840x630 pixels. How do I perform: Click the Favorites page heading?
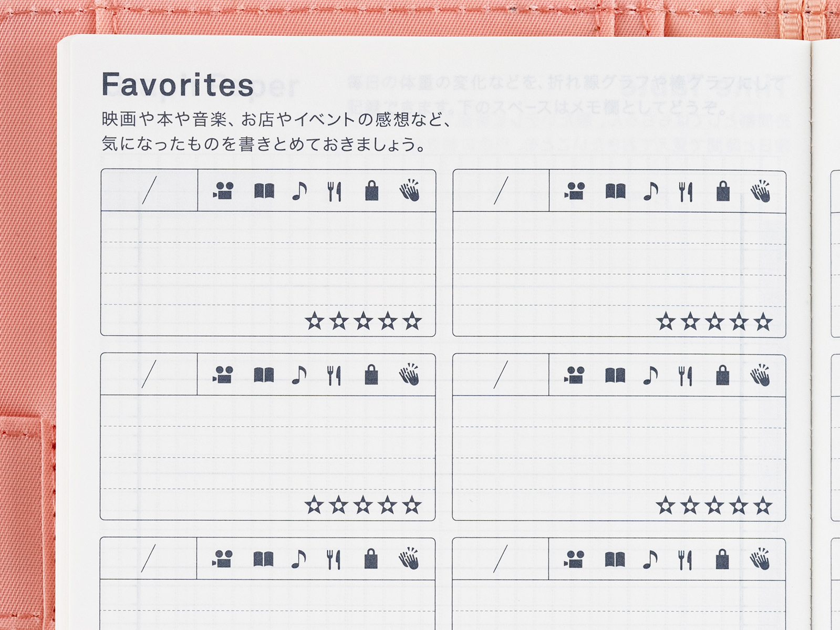[178, 85]
